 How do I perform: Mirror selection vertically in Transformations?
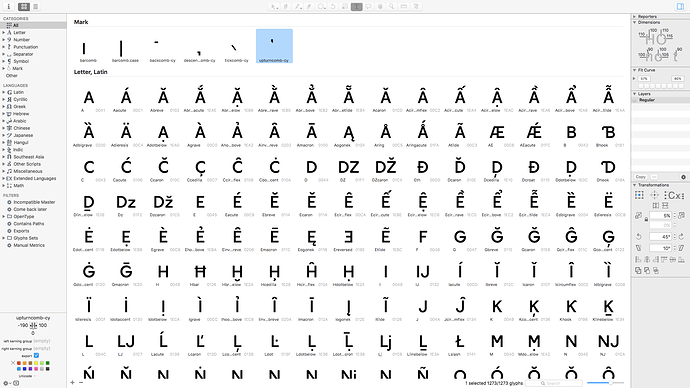pos(665,205)
